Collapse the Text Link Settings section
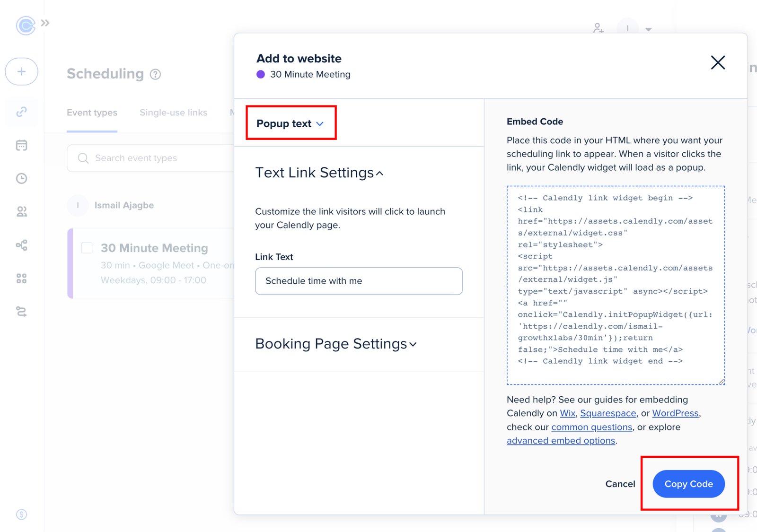The height and width of the screenshot is (532, 757). pyautogui.click(x=319, y=173)
